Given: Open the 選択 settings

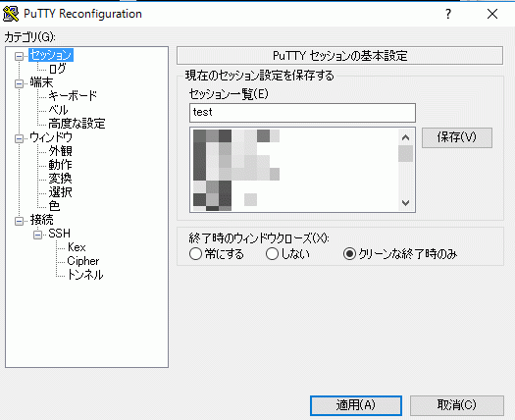Looking at the screenshot, I should tap(61, 192).
